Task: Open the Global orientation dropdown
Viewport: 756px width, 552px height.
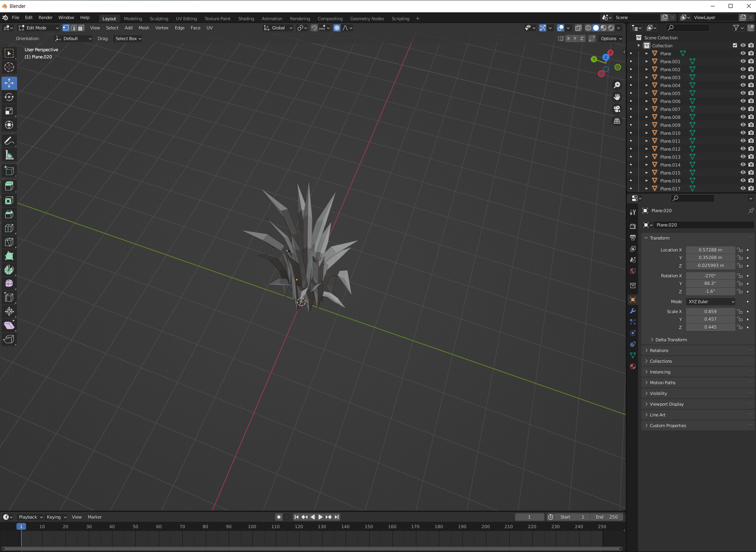Action: [x=278, y=28]
